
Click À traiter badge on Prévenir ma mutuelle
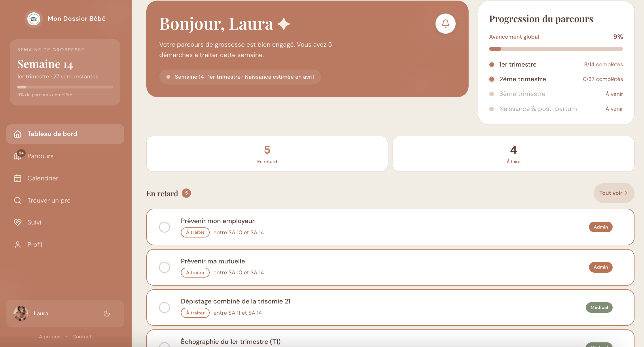coord(195,273)
